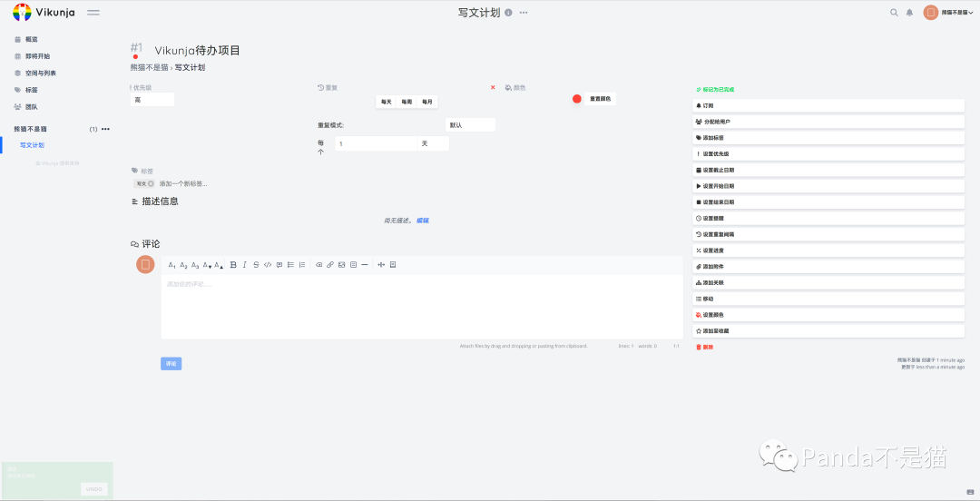Insert a link with the chain icon
The width and height of the screenshot is (980, 501).
point(330,265)
